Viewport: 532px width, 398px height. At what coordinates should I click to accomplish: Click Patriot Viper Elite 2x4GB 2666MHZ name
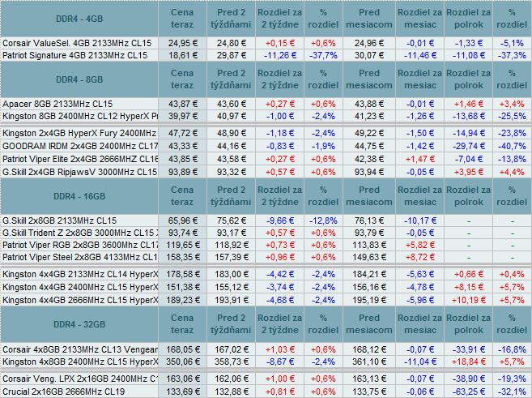coord(80,159)
